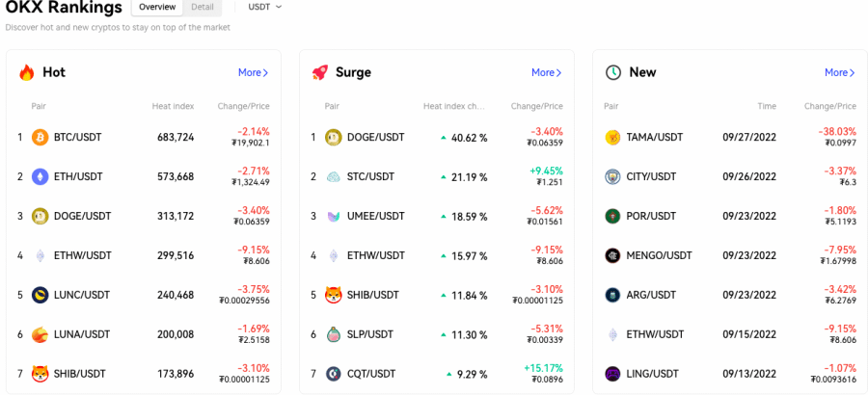Screen dimensions: 868x395
Task: Click CQT/USDT pair name
Action: (371, 374)
